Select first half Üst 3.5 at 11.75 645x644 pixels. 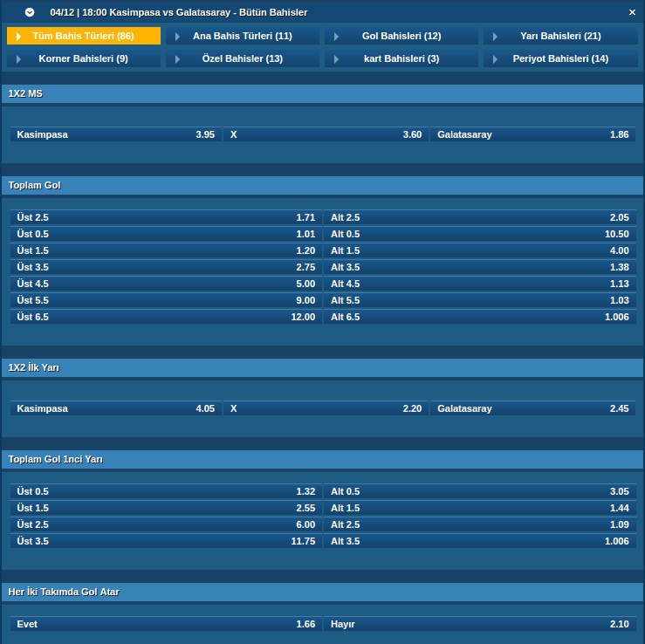pyautogui.click(x=166, y=541)
